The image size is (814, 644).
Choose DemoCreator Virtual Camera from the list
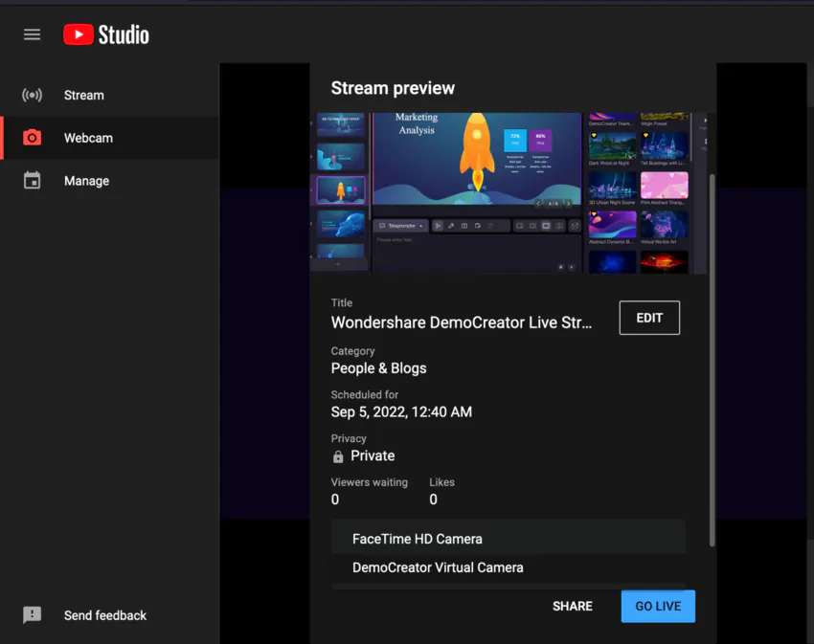(509, 567)
